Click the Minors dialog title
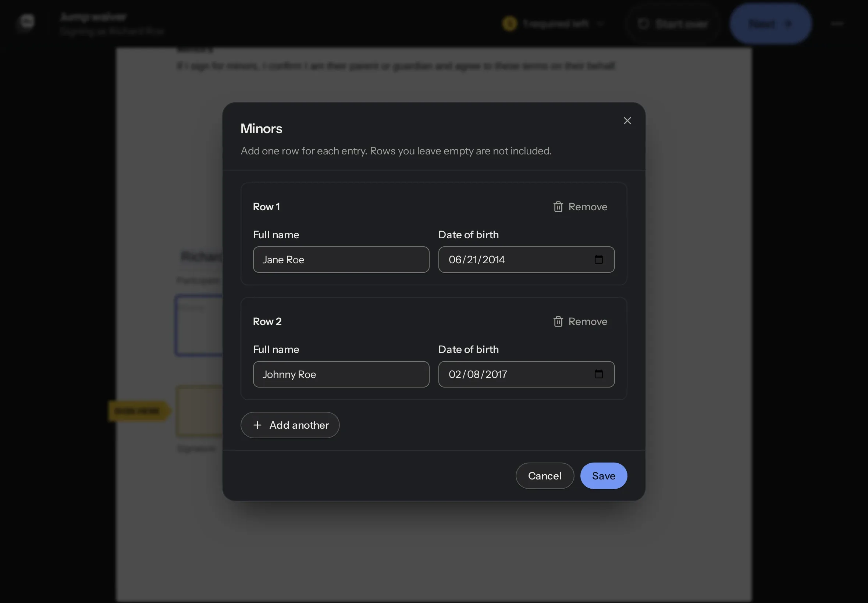This screenshot has width=868, height=603. (x=261, y=128)
